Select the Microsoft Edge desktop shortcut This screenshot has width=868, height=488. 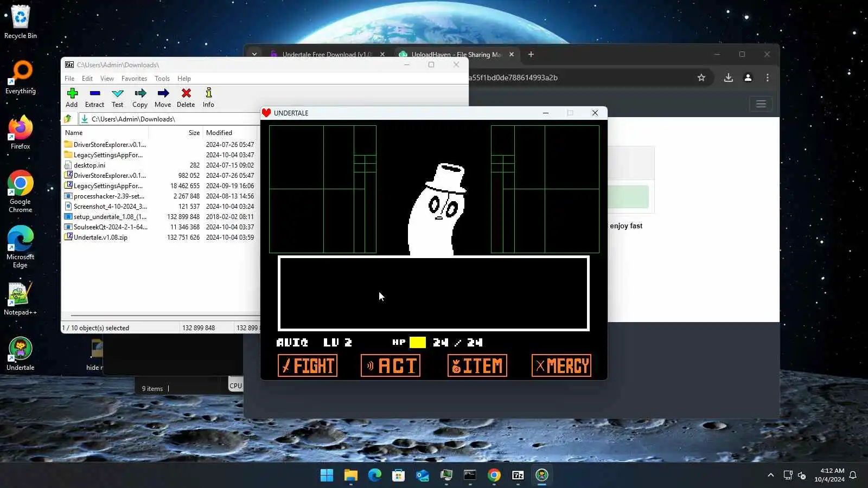[x=21, y=247]
